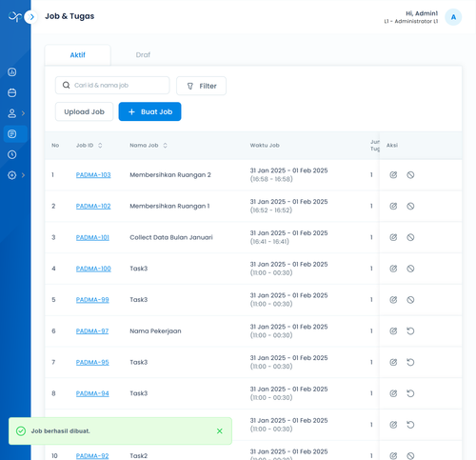This screenshot has height=460, width=476.
Task: Click the 'Membersihkan Ruangan 1' job name
Action: (169, 206)
